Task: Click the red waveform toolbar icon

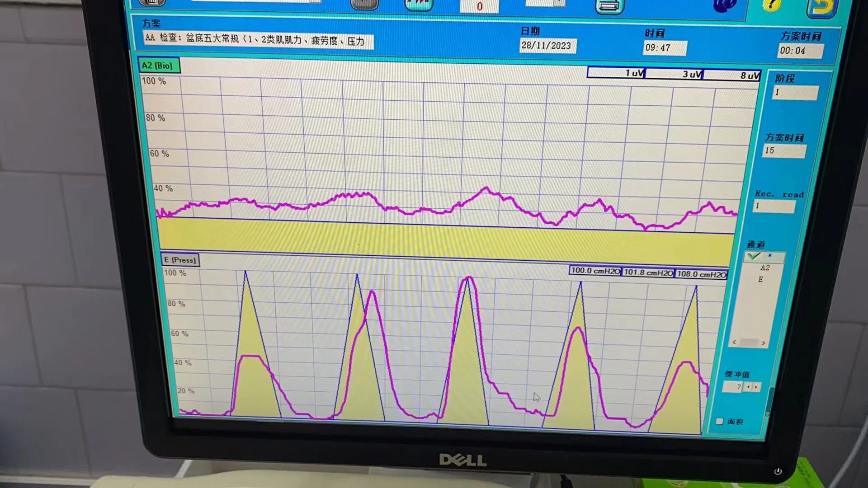Action: click(418, 4)
